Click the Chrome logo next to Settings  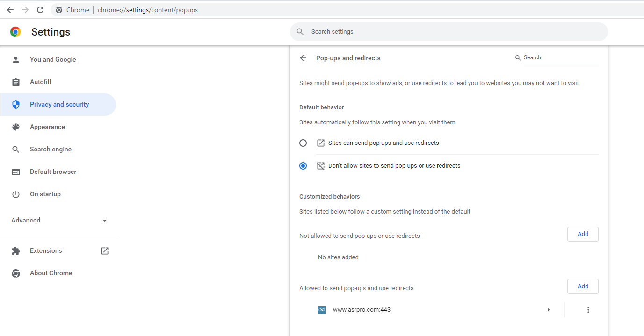(15, 32)
